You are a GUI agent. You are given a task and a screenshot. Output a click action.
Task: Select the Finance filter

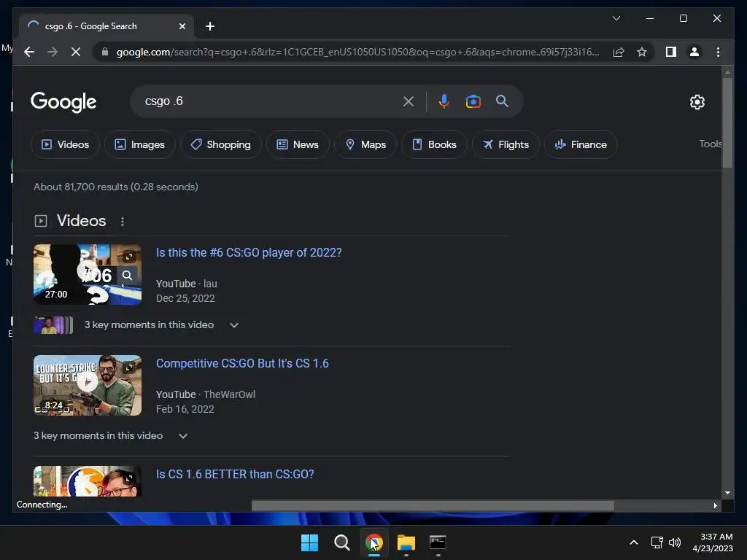pos(581,144)
